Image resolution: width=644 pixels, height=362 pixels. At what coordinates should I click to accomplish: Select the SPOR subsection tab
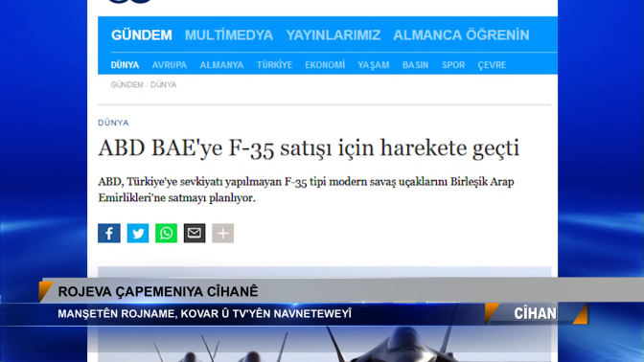pyautogui.click(x=453, y=65)
